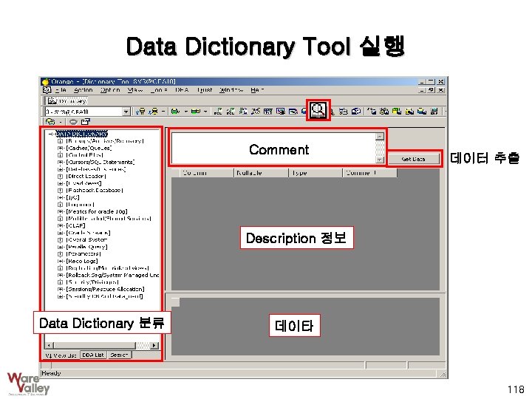The height and width of the screenshot is (399, 532).
Task: Click the tree panel horizontal scrollbar thumb
Action: point(95,345)
